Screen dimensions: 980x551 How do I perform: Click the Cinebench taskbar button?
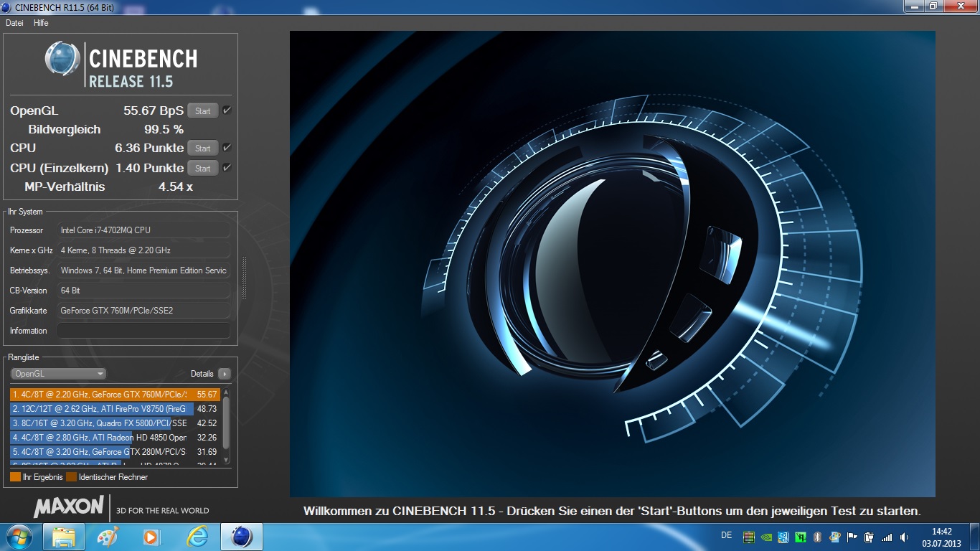point(242,537)
